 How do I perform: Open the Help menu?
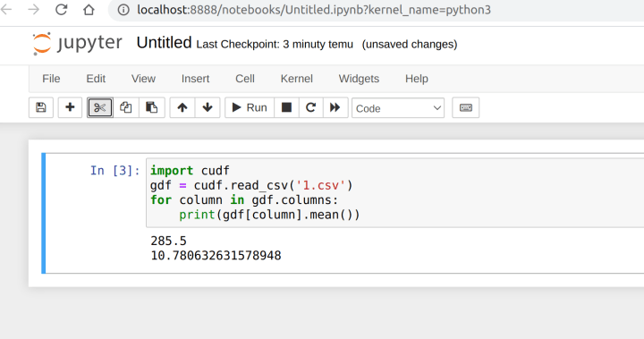click(x=417, y=79)
